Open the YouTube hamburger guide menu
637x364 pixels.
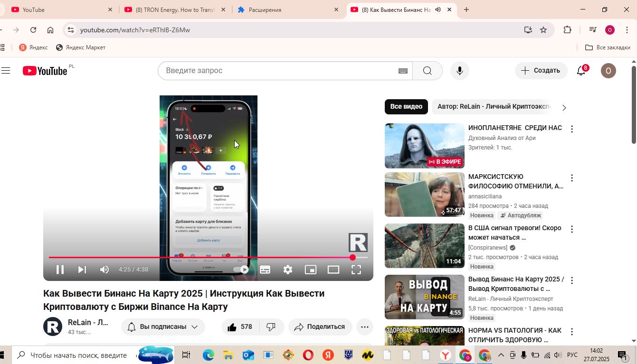(x=6, y=71)
